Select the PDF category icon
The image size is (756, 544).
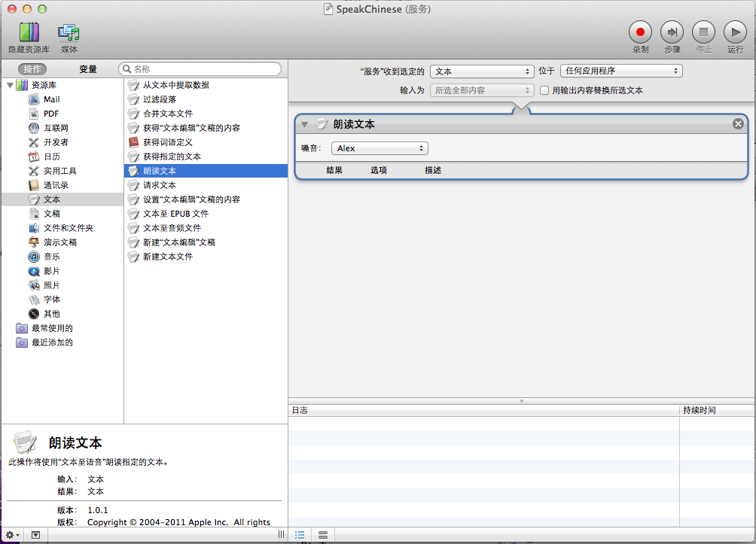pos(34,114)
